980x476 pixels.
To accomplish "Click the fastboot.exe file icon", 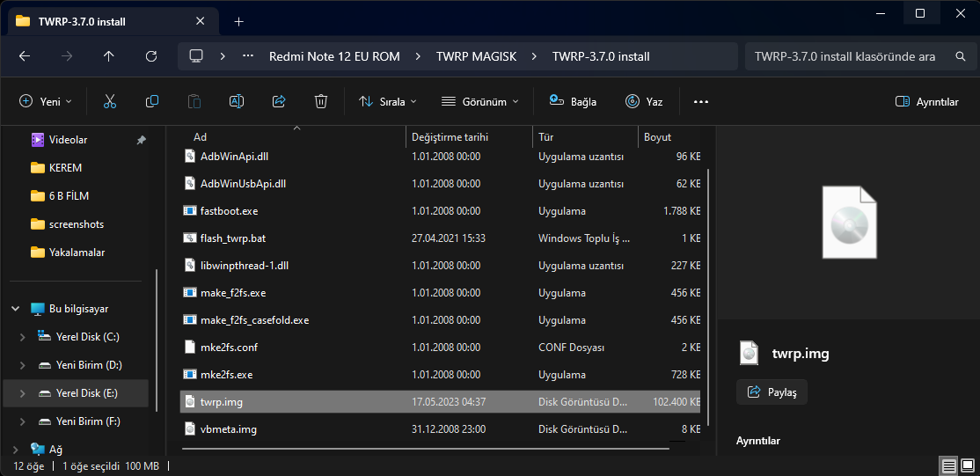I will 190,211.
